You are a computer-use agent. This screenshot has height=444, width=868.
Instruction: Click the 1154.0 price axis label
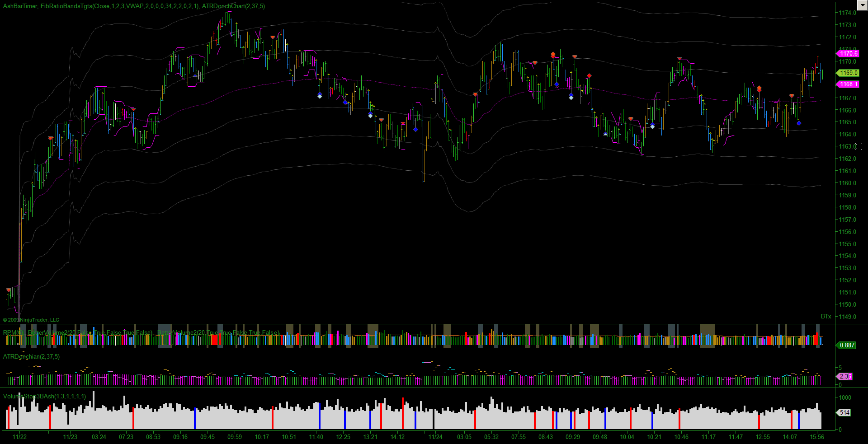tap(848, 256)
